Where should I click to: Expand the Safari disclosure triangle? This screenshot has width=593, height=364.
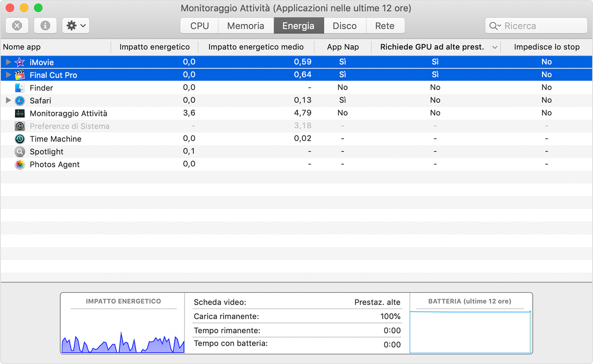coord(8,100)
